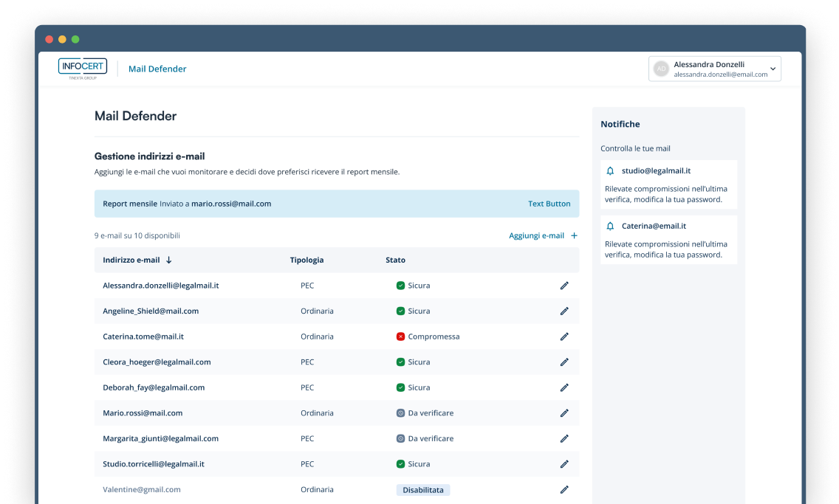
Task: Click Controlla le tue mail text
Action: coord(635,148)
